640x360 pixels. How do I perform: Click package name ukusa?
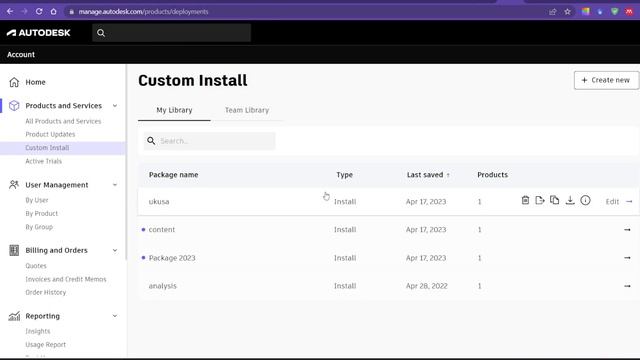(159, 202)
